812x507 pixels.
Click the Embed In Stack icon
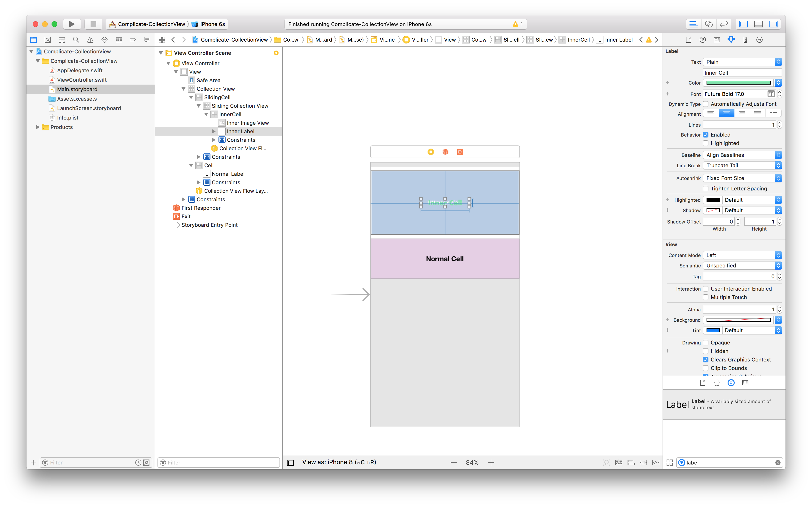tap(619, 462)
